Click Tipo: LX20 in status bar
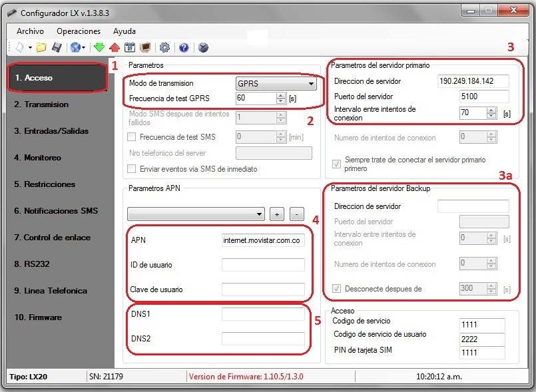Image resolution: width=536 pixels, height=392 pixels. [29, 377]
